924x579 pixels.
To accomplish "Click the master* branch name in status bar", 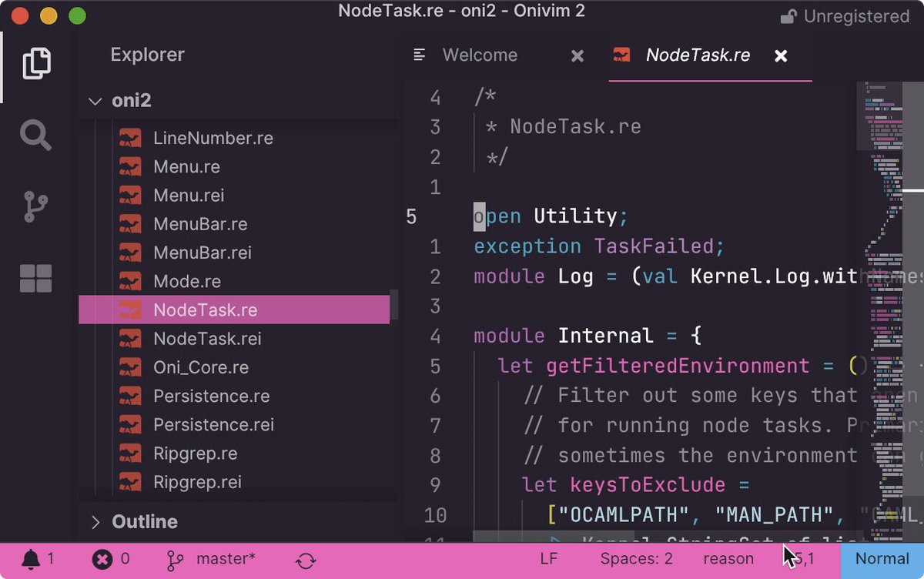I will 226,559.
